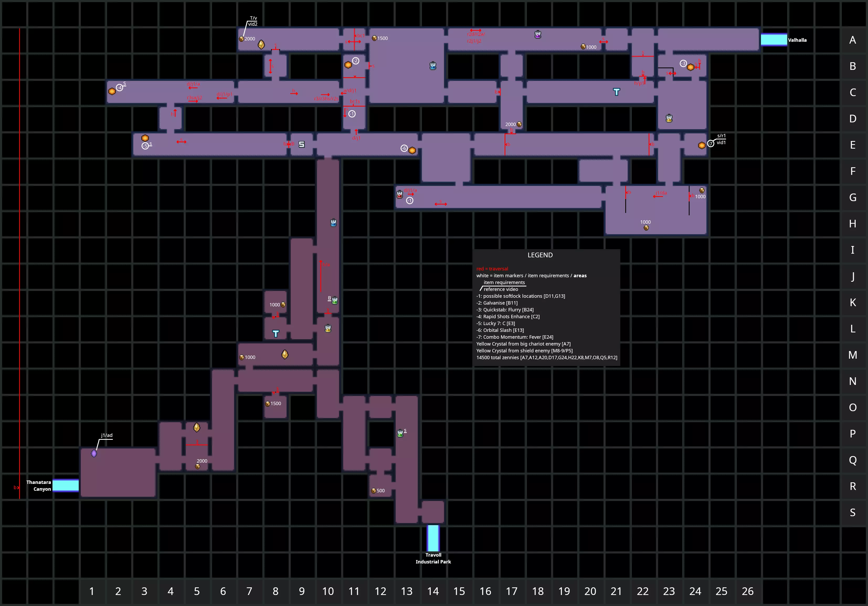Click the cyan T teleporter icon in the C row
The width and height of the screenshot is (868, 606).
(x=617, y=92)
